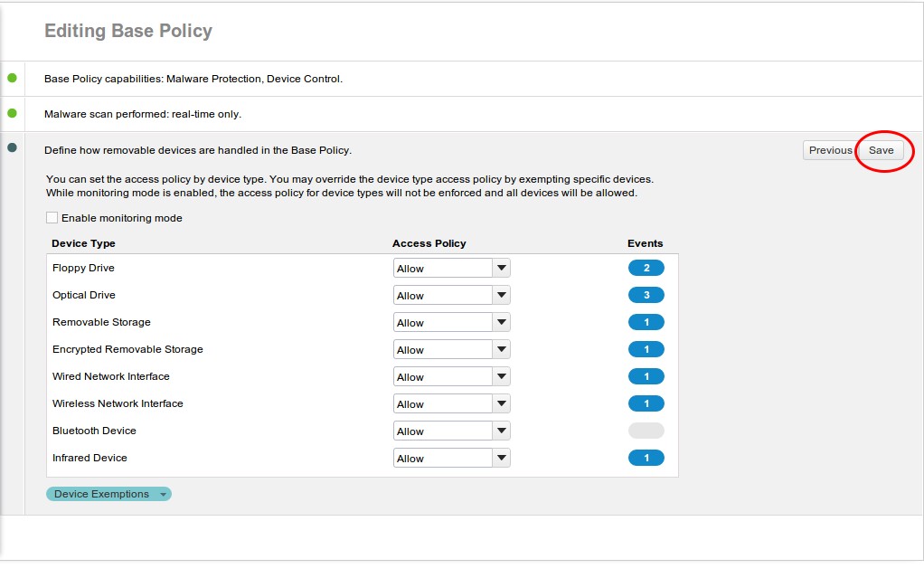View Wireless Network Interface events badge

coord(646,403)
